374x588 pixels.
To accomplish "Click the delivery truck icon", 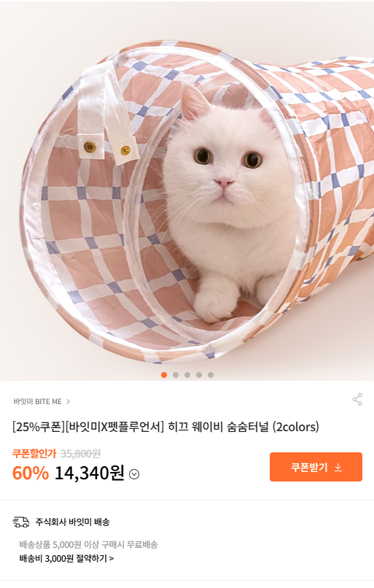I will coord(21,522).
